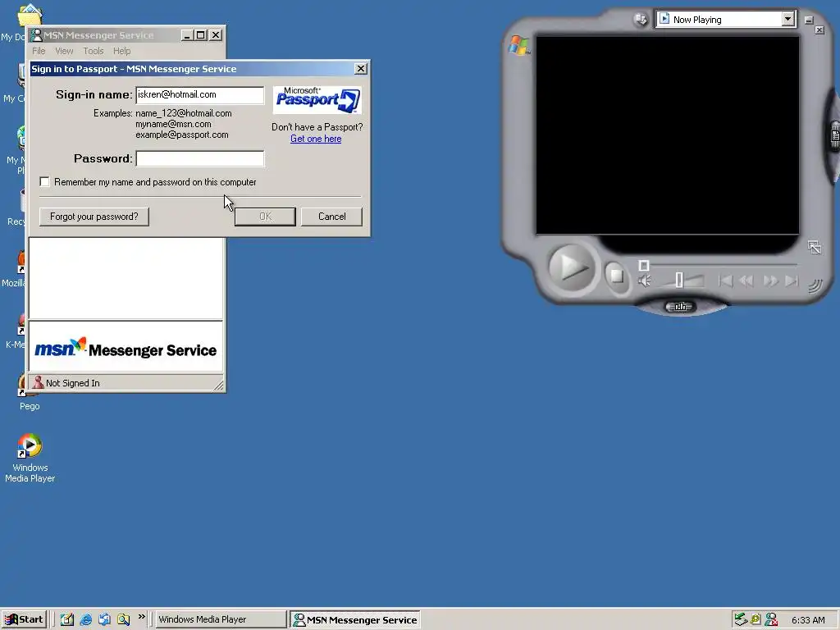Follow the Get one here link
This screenshot has width=840, height=630.
(316, 139)
